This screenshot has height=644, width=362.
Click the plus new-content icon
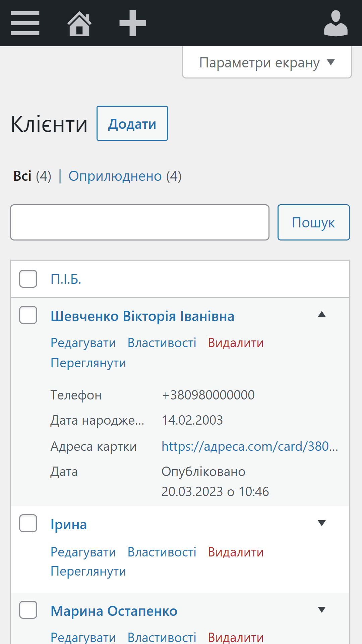click(x=133, y=23)
